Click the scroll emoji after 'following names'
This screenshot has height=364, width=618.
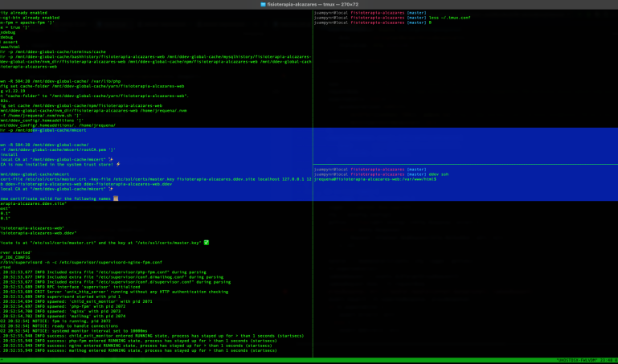click(x=116, y=198)
